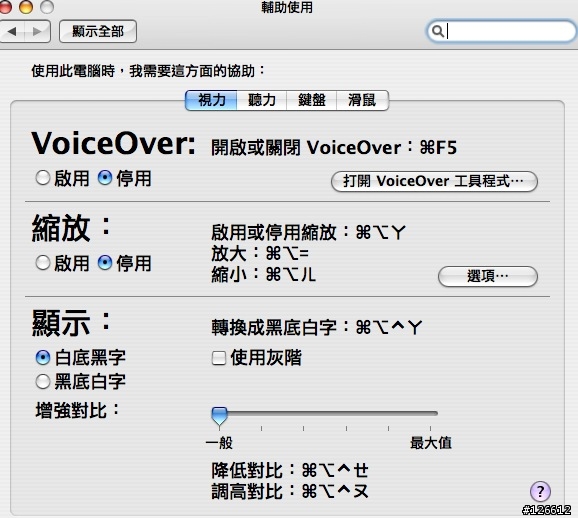
Task: Open help with the purple question mark
Action: click(540, 491)
